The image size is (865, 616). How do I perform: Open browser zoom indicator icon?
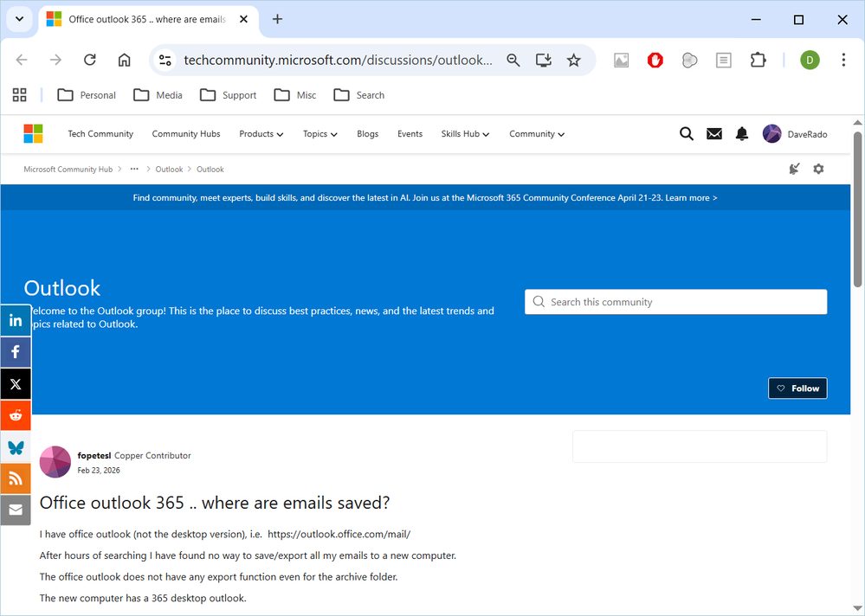point(513,60)
